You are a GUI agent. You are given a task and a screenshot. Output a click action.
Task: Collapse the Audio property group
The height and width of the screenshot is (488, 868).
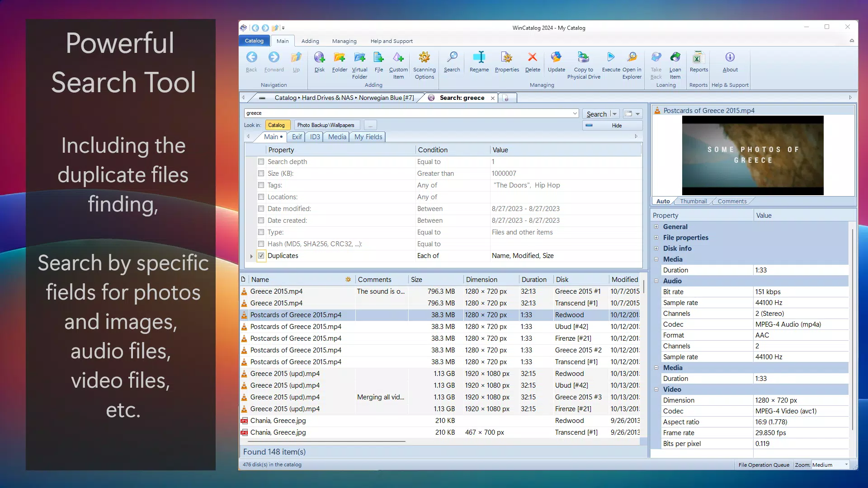tap(656, 281)
